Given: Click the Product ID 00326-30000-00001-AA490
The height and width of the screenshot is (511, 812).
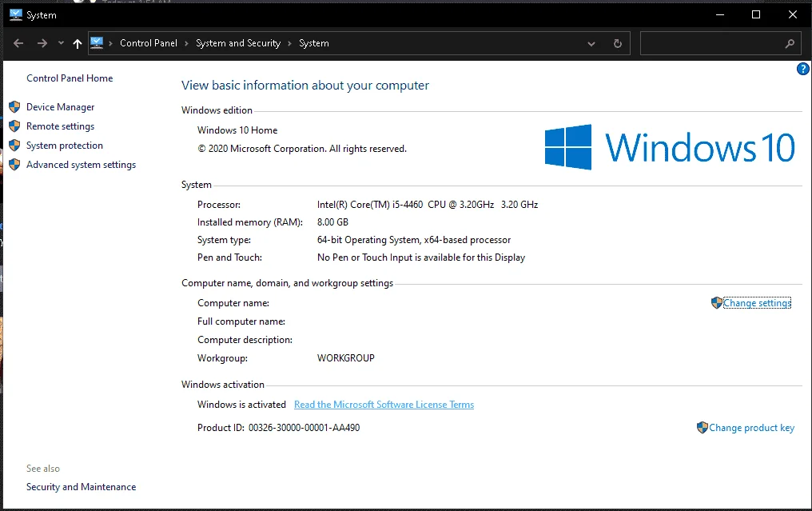Looking at the screenshot, I should pos(304,428).
